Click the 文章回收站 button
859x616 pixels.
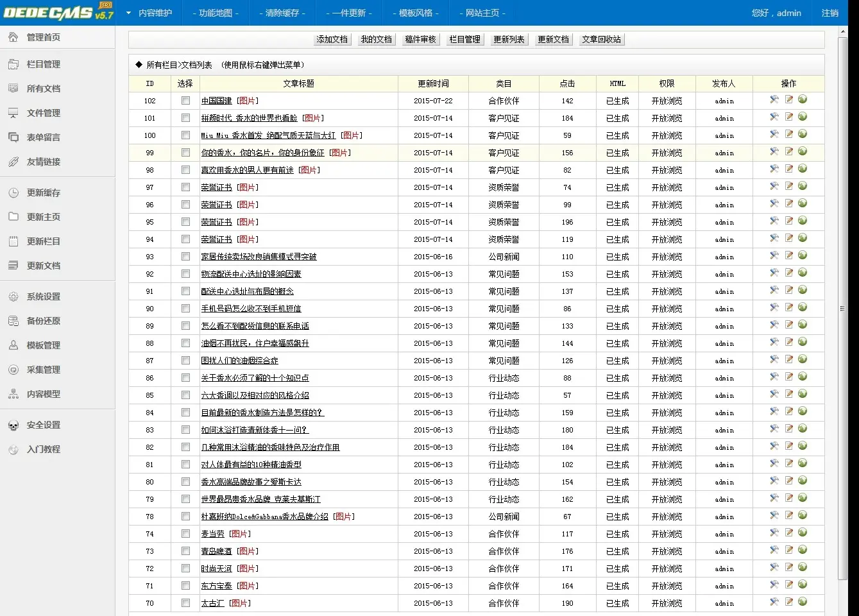click(601, 39)
